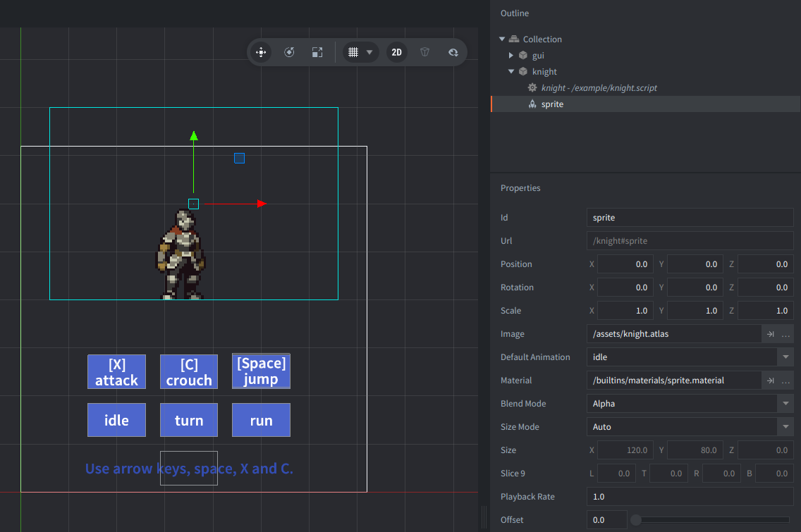The height and width of the screenshot is (532, 801).
Task: Select the Rotate tool in viewport toolbar
Action: 289,52
